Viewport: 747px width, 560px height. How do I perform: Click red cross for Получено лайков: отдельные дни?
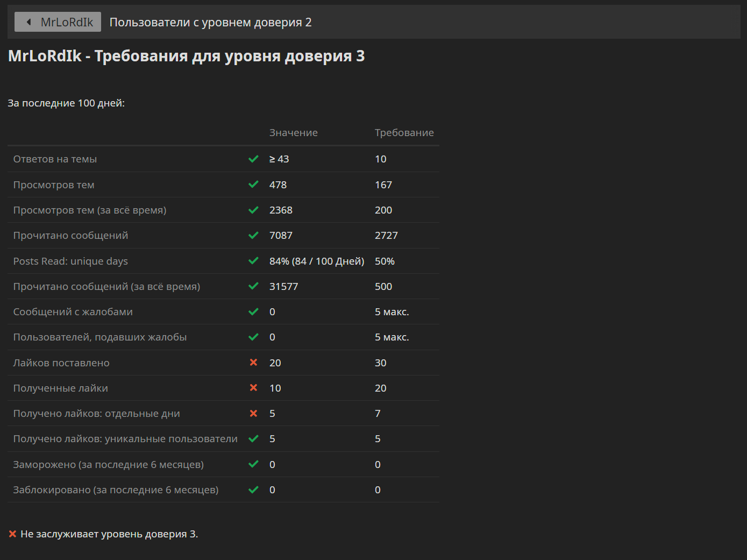(x=253, y=413)
